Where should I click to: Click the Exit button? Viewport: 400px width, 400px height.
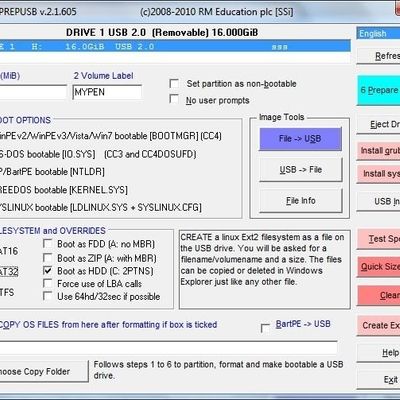(x=379, y=380)
